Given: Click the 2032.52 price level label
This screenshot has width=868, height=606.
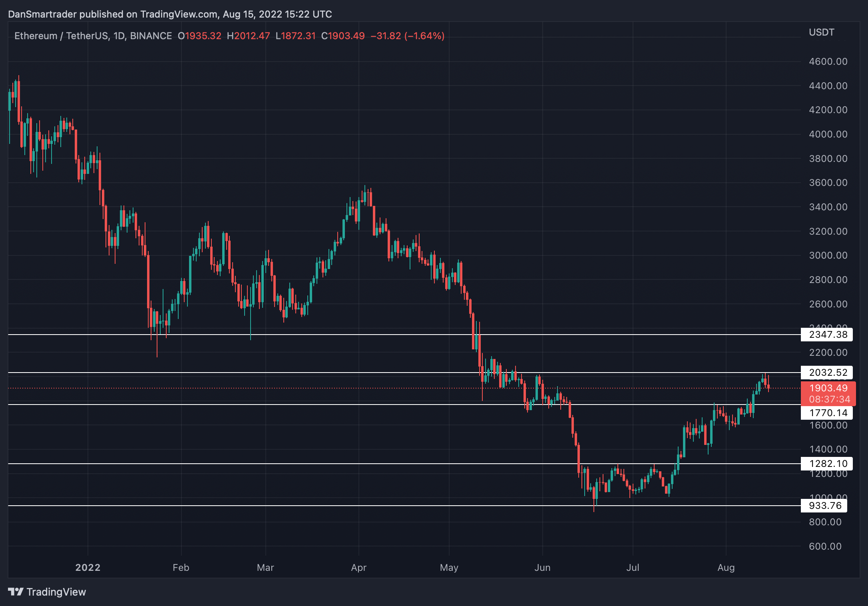Looking at the screenshot, I should (826, 373).
